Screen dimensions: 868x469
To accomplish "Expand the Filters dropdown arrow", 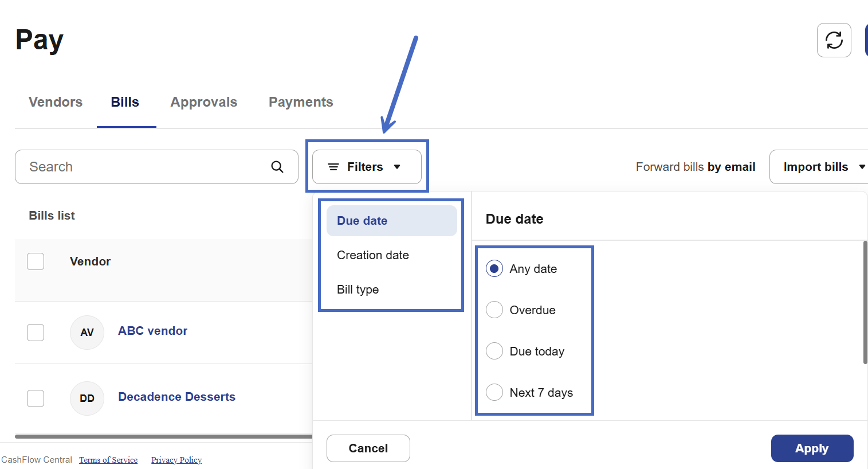I will 397,167.
